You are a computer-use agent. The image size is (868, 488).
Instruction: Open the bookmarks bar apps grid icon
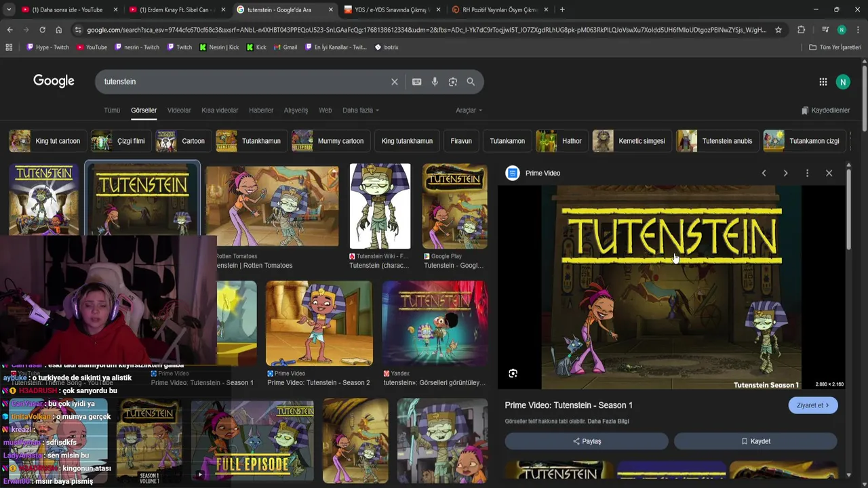(x=9, y=47)
